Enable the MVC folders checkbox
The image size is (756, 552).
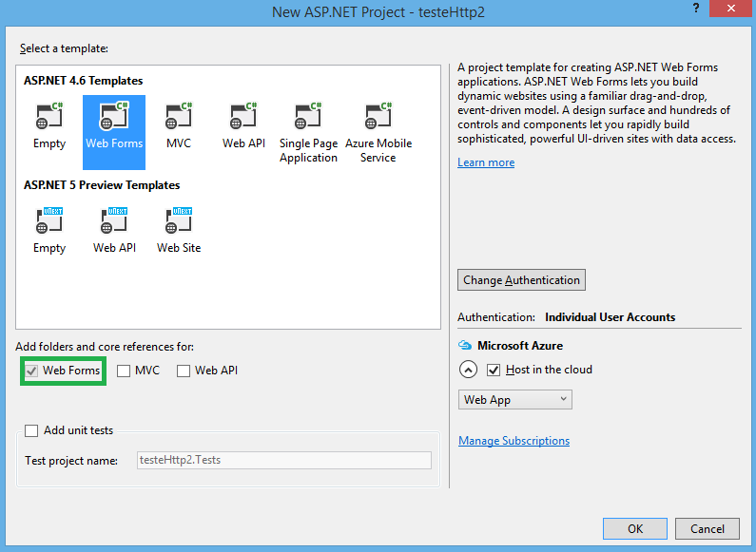pyautogui.click(x=124, y=371)
